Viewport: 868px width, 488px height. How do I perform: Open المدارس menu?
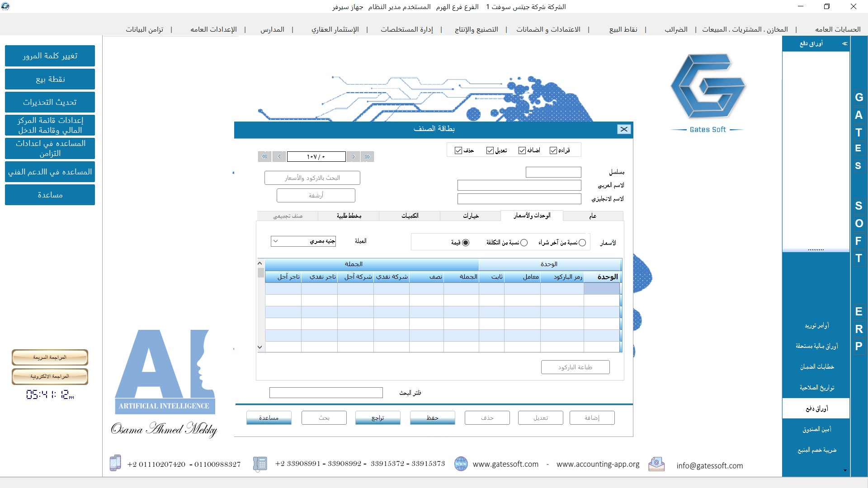point(272,29)
